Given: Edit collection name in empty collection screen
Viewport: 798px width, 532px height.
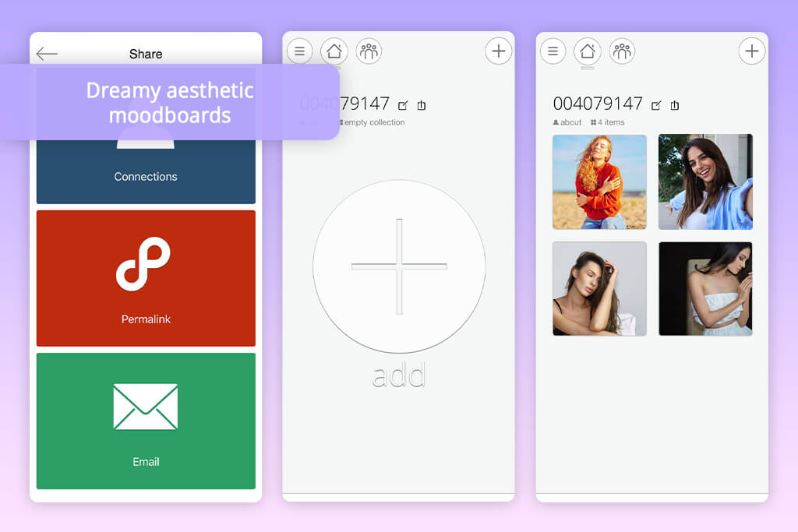Looking at the screenshot, I should click(403, 105).
